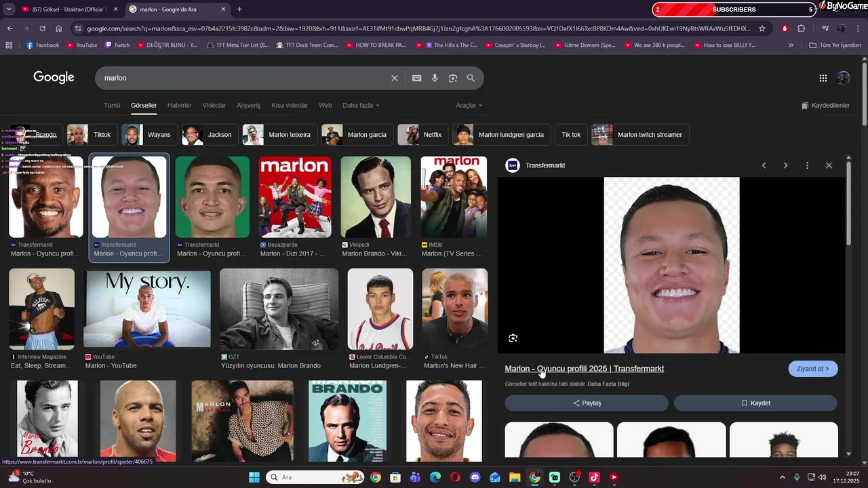Close the Transfermarkt image preview panel
This screenshot has width=868, height=488.
pos(829,165)
